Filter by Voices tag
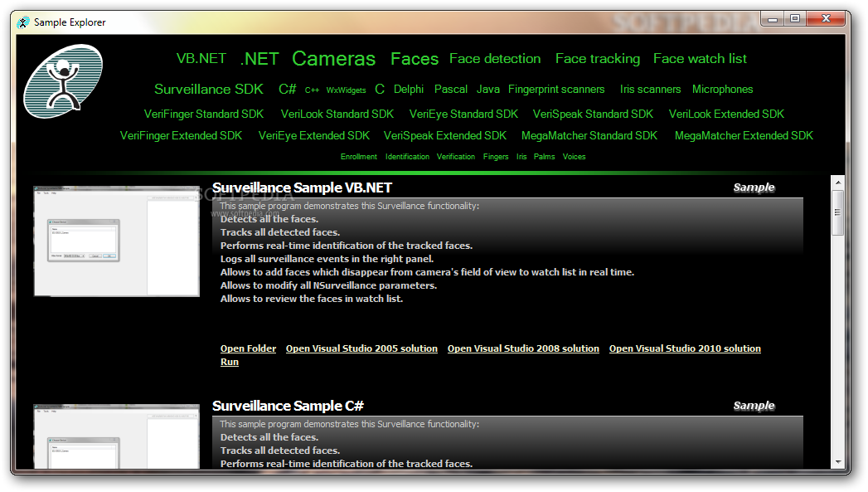868x492 pixels. [574, 157]
